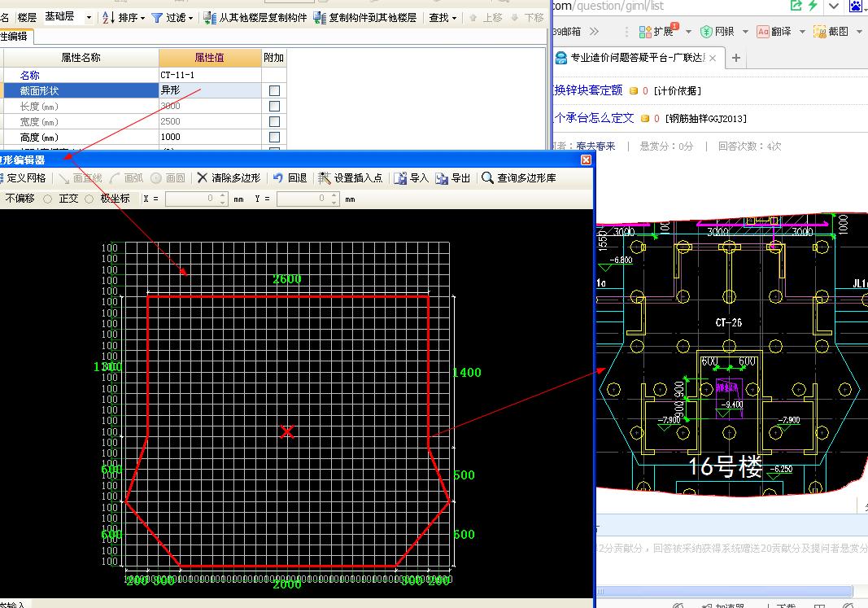The width and height of the screenshot is (868, 608).
Task: Click the CT-11-1 name value cell
Action: point(210,75)
